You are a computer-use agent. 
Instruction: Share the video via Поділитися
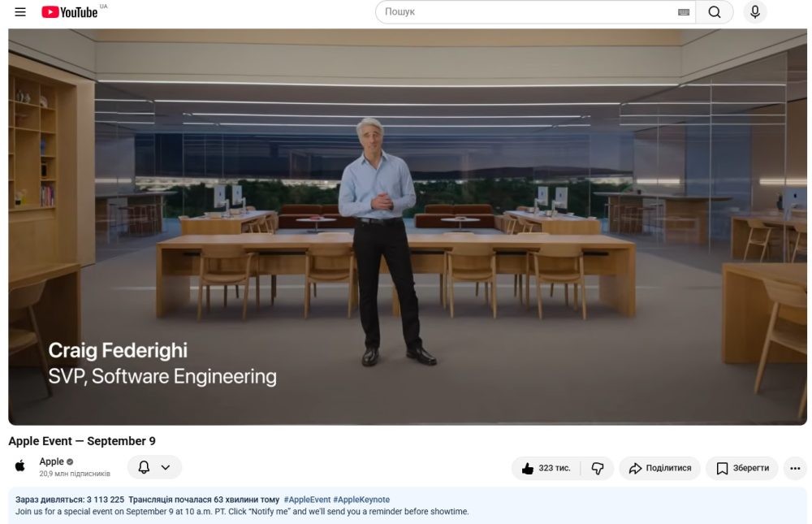(x=659, y=468)
